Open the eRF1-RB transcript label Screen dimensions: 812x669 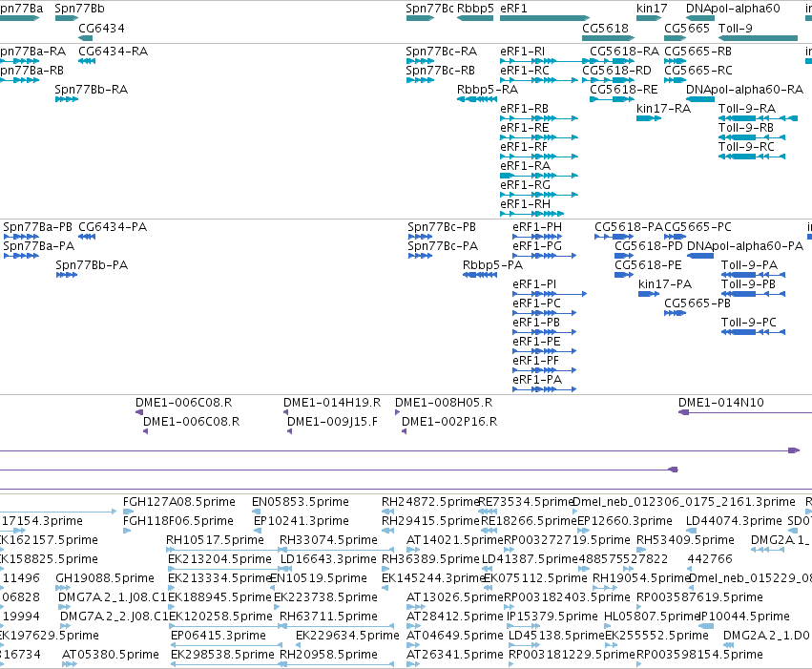[524, 109]
